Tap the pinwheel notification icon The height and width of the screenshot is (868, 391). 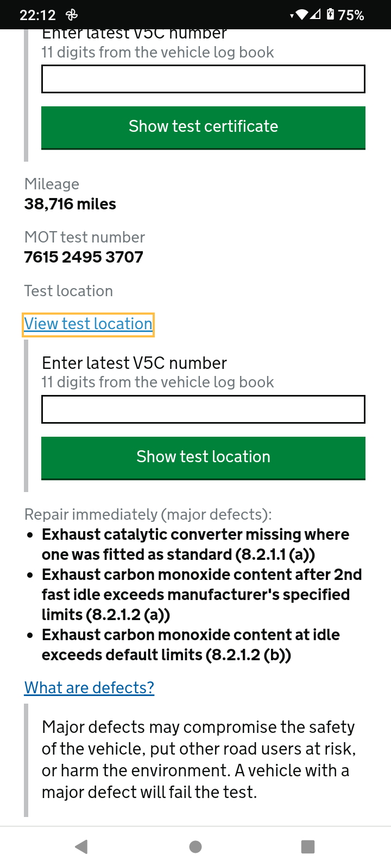(x=71, y=15)
